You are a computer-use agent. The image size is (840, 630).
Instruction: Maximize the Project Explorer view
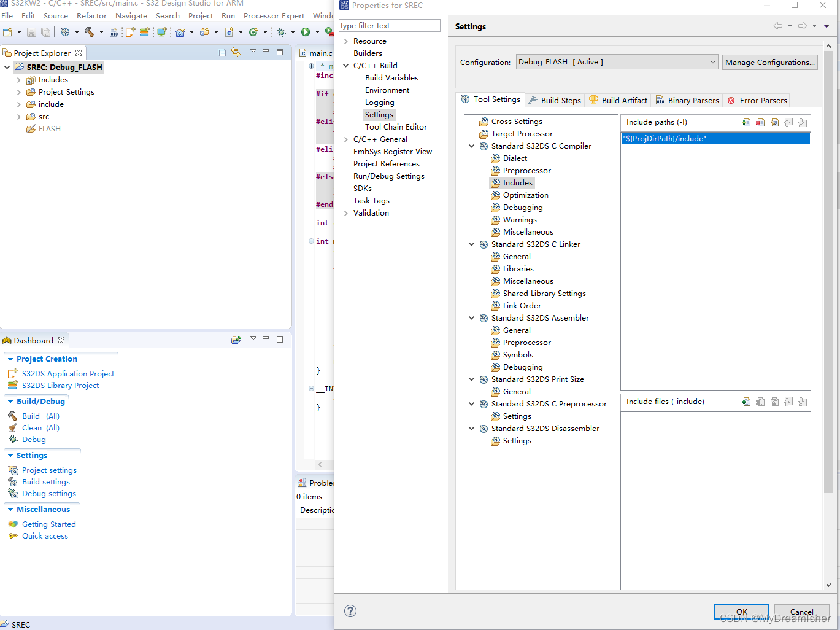[280, 52]
